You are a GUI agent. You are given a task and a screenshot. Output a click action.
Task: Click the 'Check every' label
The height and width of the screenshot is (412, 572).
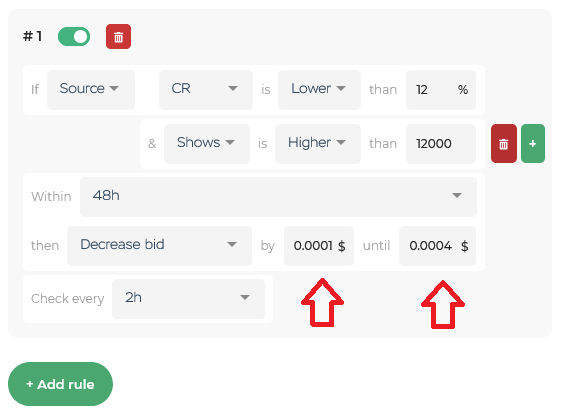pyautogui.click(x=67, y=299)
